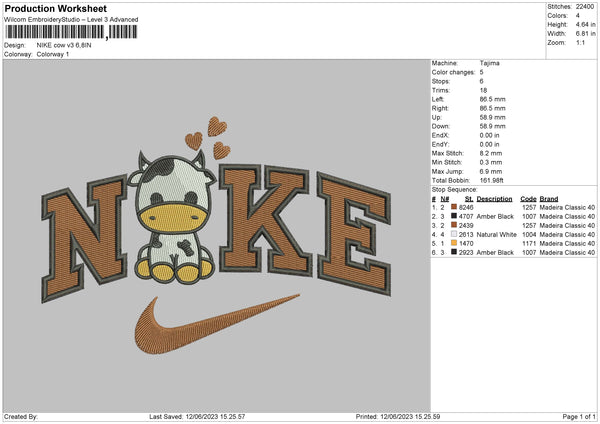Click code 1171 in the stop sequence

[x=529, y=243]
